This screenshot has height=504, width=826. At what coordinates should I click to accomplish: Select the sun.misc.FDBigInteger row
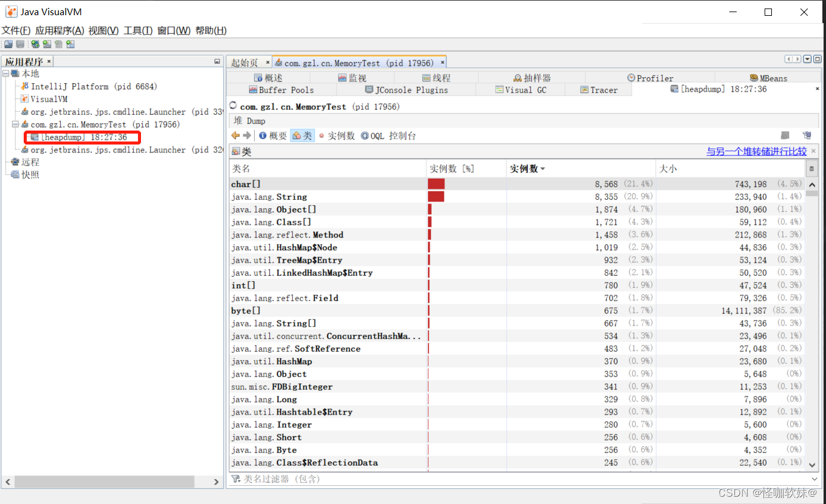tap(517, 387)
